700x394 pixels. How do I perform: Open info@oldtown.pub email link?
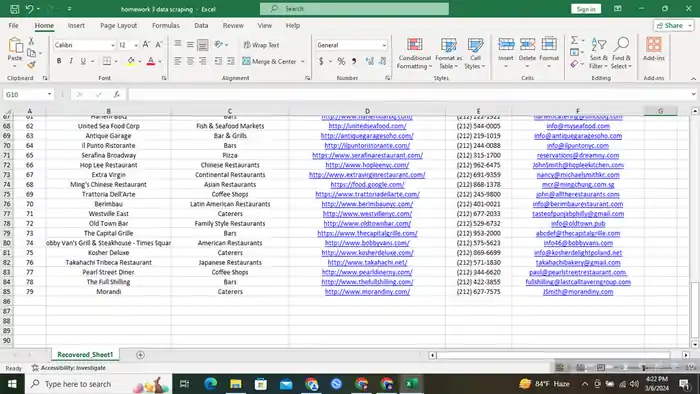(578, 223)
